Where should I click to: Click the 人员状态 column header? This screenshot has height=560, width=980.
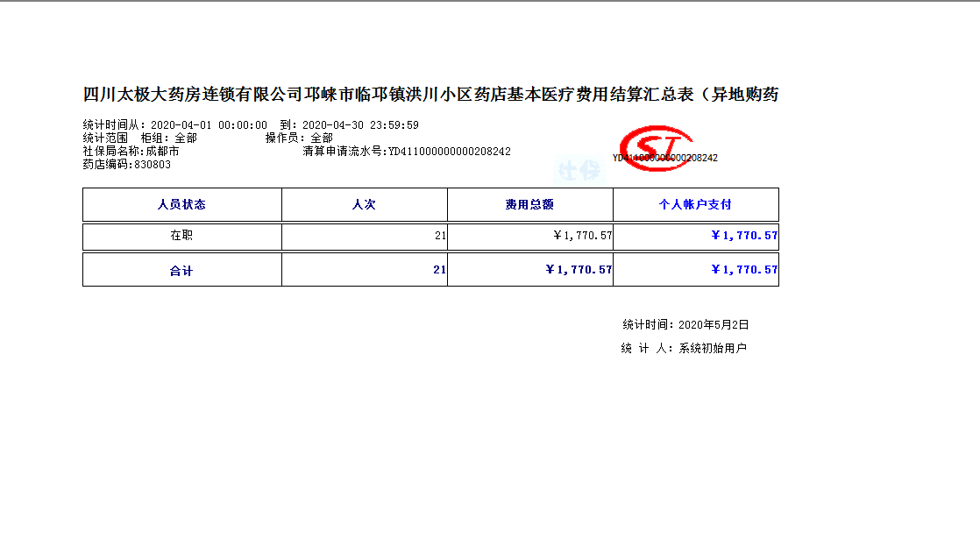pos(181,204)
